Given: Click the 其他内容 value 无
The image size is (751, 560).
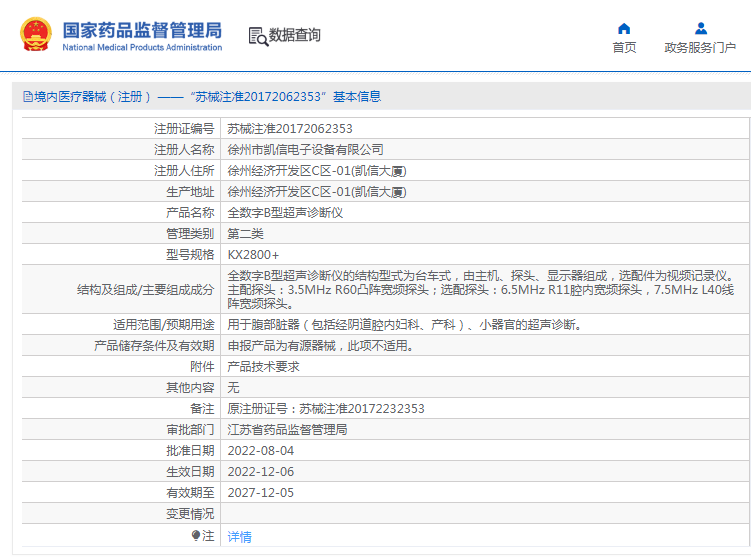Looking at the screenshot, I should tap(233, 388).
